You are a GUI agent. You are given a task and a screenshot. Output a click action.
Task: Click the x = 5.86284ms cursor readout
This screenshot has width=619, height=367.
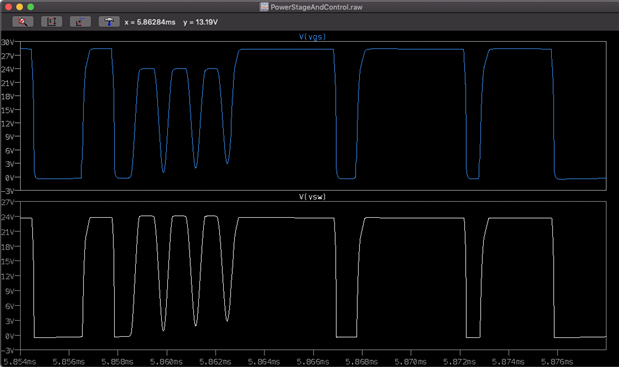pos(150,22)
